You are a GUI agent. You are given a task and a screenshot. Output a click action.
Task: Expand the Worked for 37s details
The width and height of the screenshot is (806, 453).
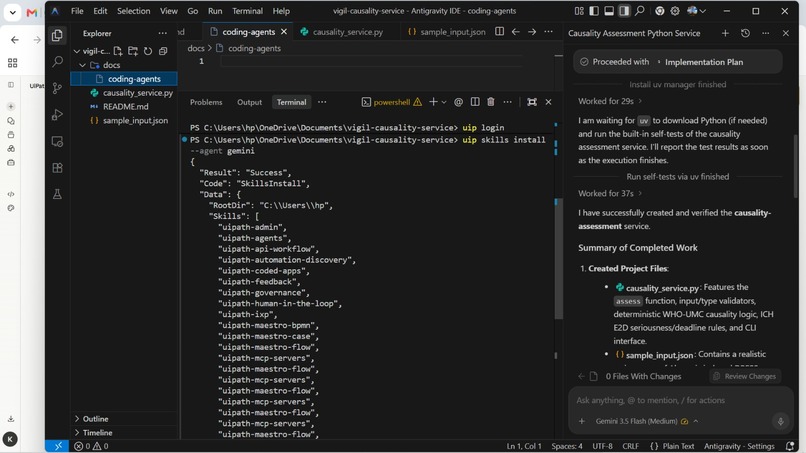point(610,193)
